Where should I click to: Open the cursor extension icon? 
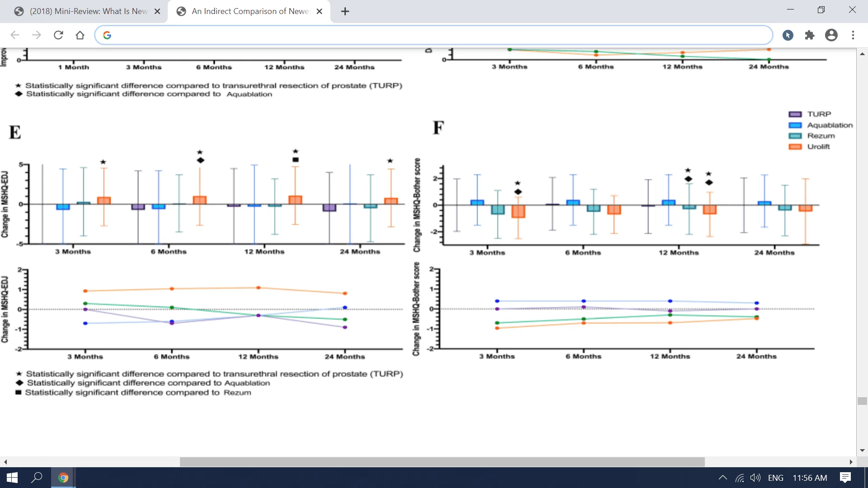click(788, 35)
